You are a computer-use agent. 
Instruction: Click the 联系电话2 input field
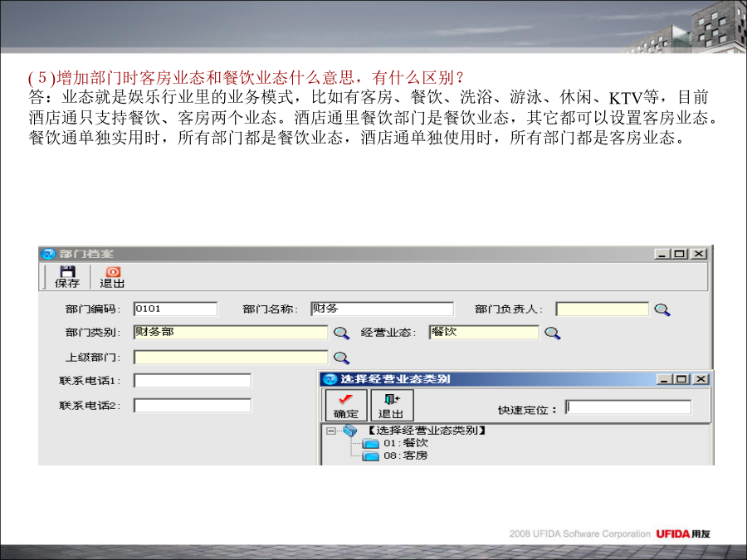point(193,406)
